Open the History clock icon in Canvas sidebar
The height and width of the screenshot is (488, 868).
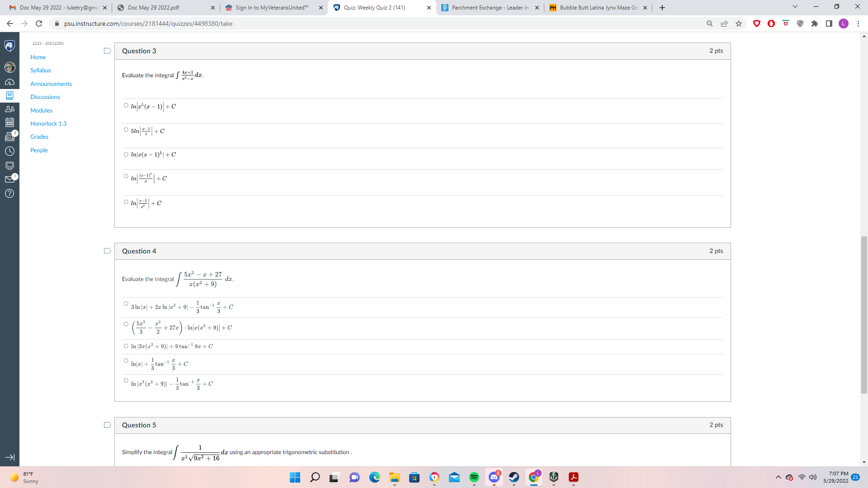[10, 152]
